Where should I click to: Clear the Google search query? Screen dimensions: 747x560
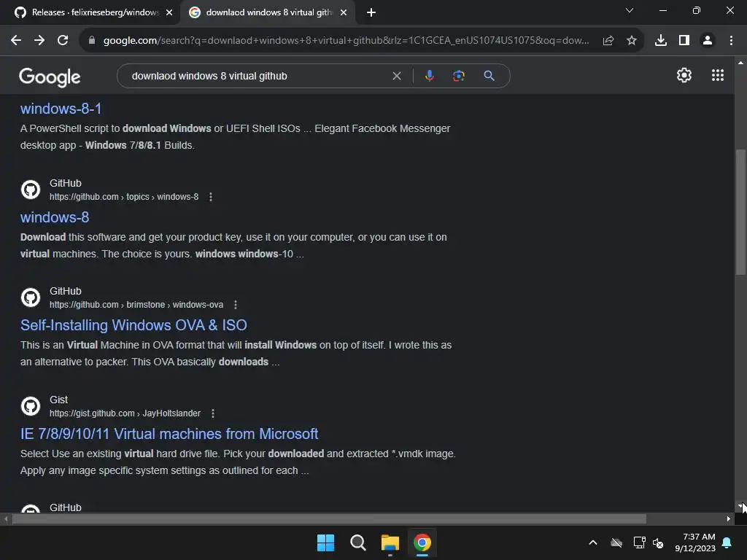pyautogui.click(x=396, y=76)
